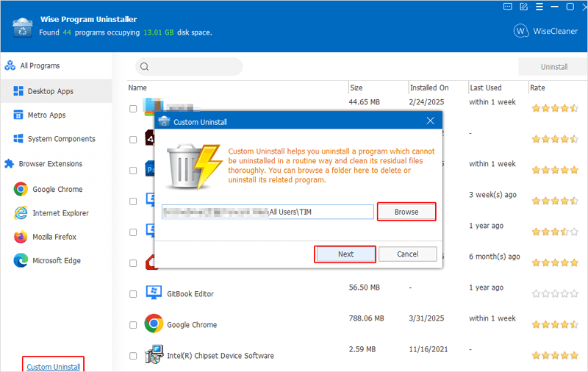
Task: Click the System Components Windows icon
Action: (18, 139)
